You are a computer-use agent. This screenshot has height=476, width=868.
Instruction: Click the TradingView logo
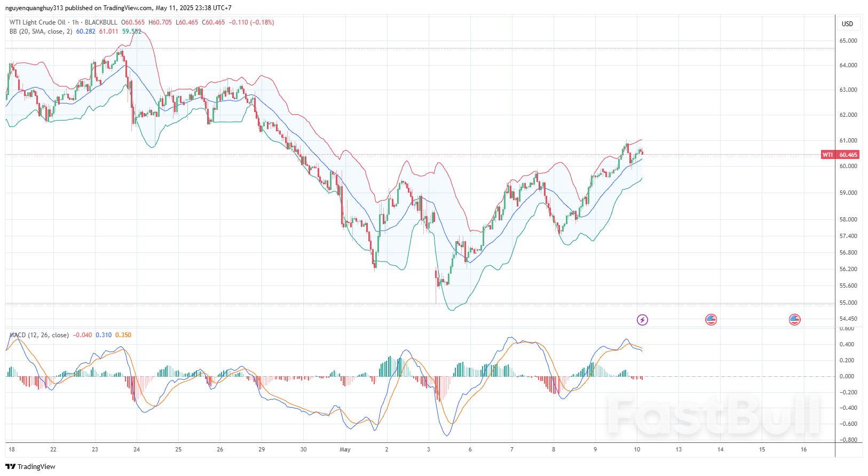click(30, 466)
